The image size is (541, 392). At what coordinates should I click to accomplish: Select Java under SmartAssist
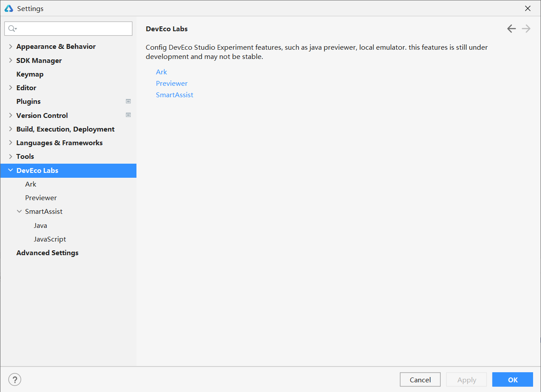(x=40, y=226)
